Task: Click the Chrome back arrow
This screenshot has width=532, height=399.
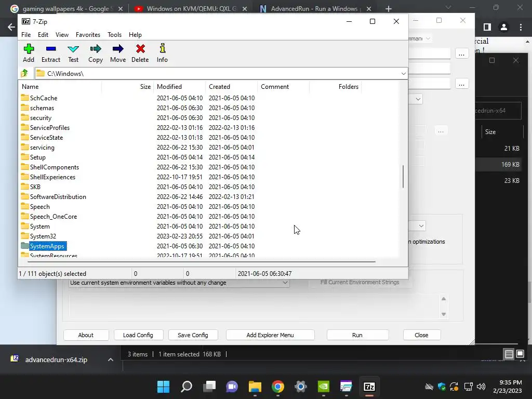Action: (11, 27)
